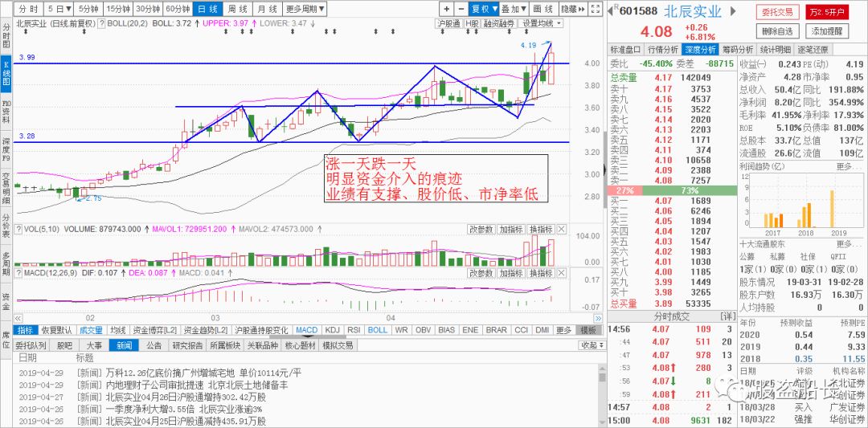Screen dimensions: 868x428
Task: Expand 更多 indicators in indicator bar
Action: point(563,330)
